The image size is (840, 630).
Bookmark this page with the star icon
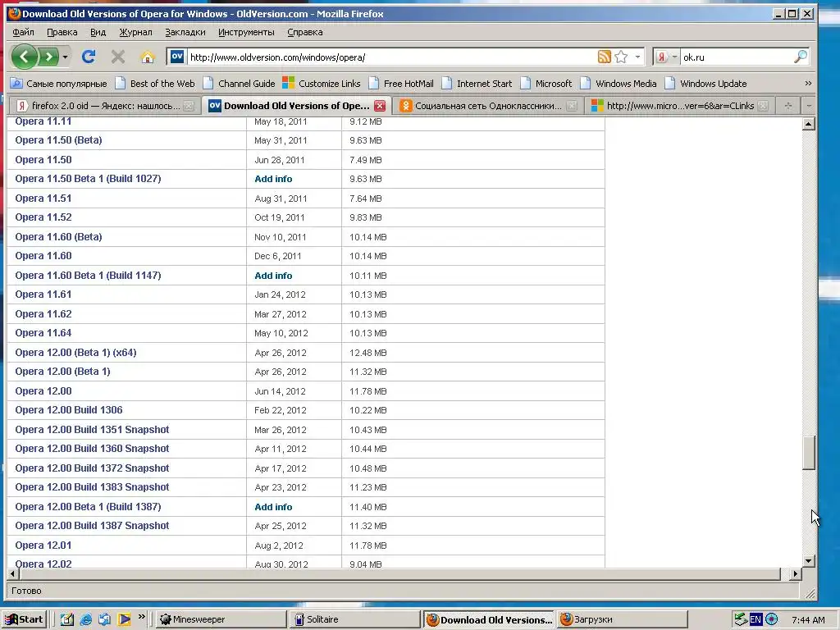pos(621,57)
